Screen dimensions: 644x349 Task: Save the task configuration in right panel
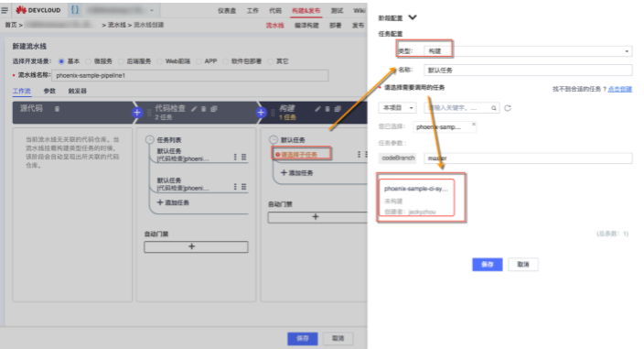488,265
